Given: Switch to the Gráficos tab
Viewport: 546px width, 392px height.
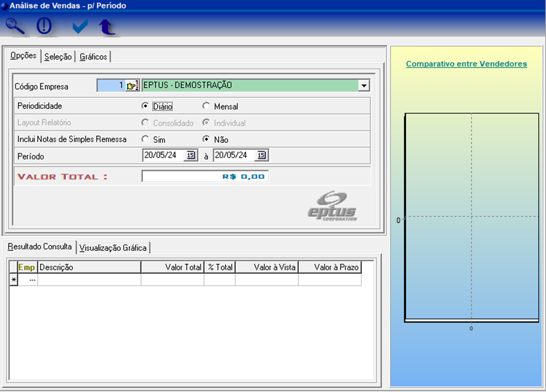Looking at the screenshot, I should (x=93, y=57).
